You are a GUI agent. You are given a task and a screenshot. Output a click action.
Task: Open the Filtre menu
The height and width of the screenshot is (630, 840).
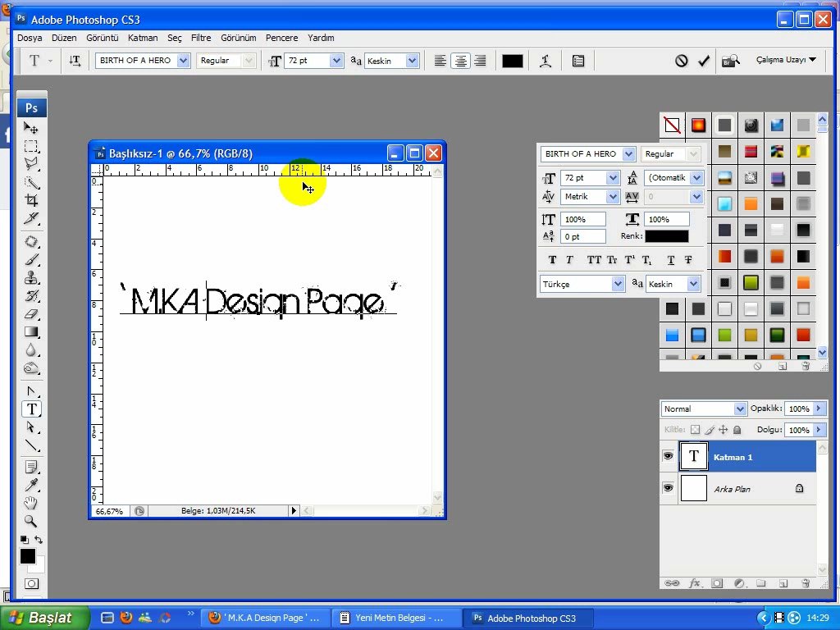(x=201, y=38)
